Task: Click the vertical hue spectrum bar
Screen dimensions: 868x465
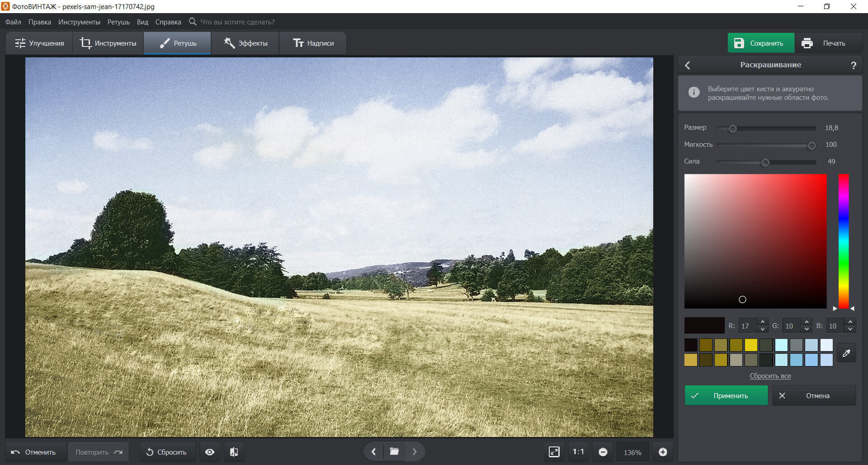Action: (844, 241)
